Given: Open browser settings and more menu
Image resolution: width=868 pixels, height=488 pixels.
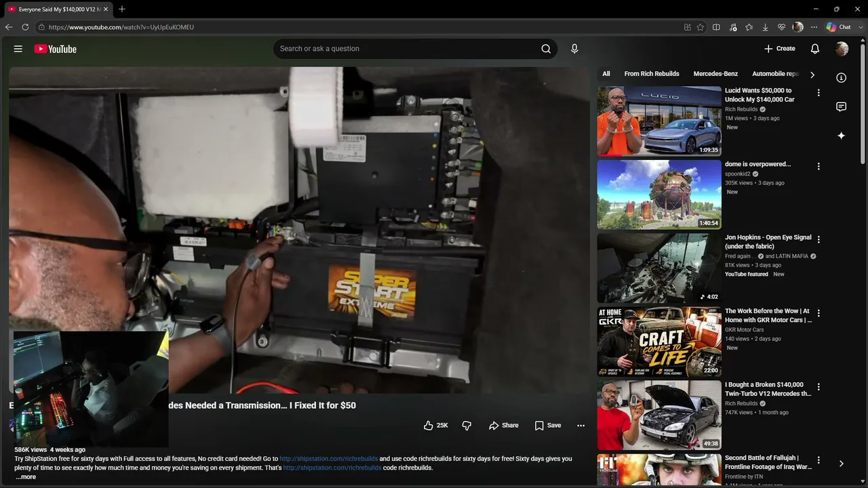Looking at the screenshot, I should [x=814, y=27].
